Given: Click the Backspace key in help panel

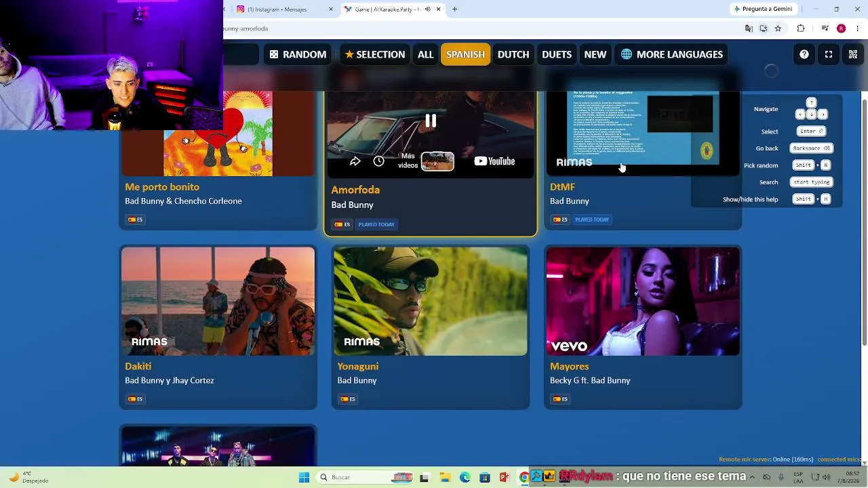Looking at the screenshot, I should pyautogui.click(x=811, y=148).
